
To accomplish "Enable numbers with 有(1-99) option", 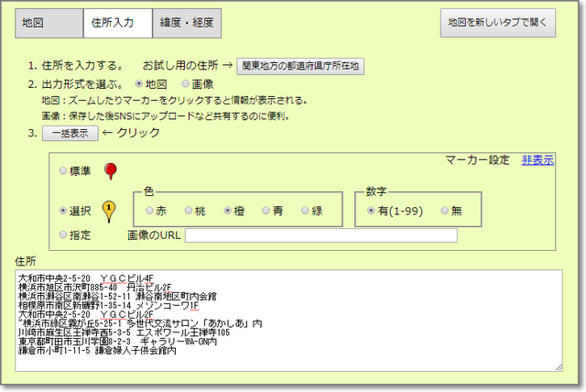I will click(x=364, y=211).
